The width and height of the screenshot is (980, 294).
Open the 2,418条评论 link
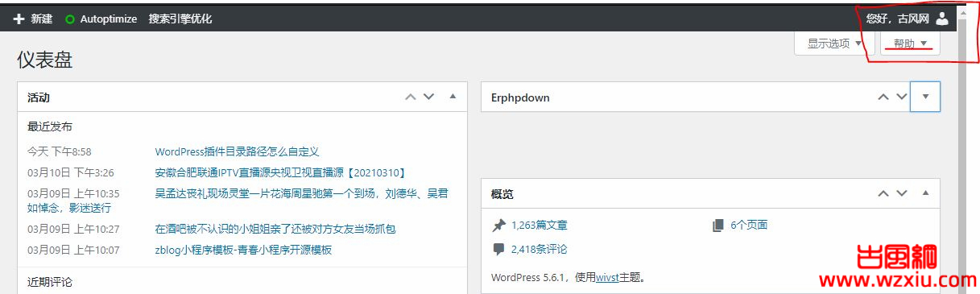539,249
